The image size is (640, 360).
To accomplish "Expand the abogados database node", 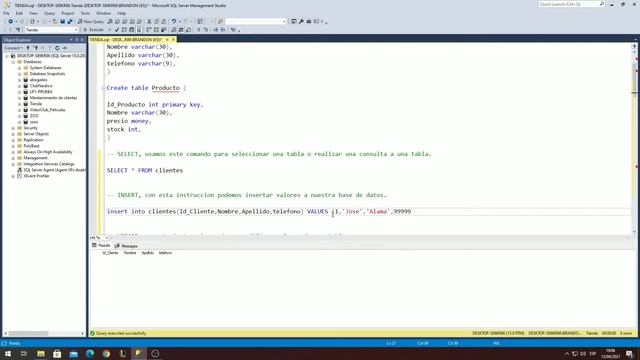I will click(19, 80).
